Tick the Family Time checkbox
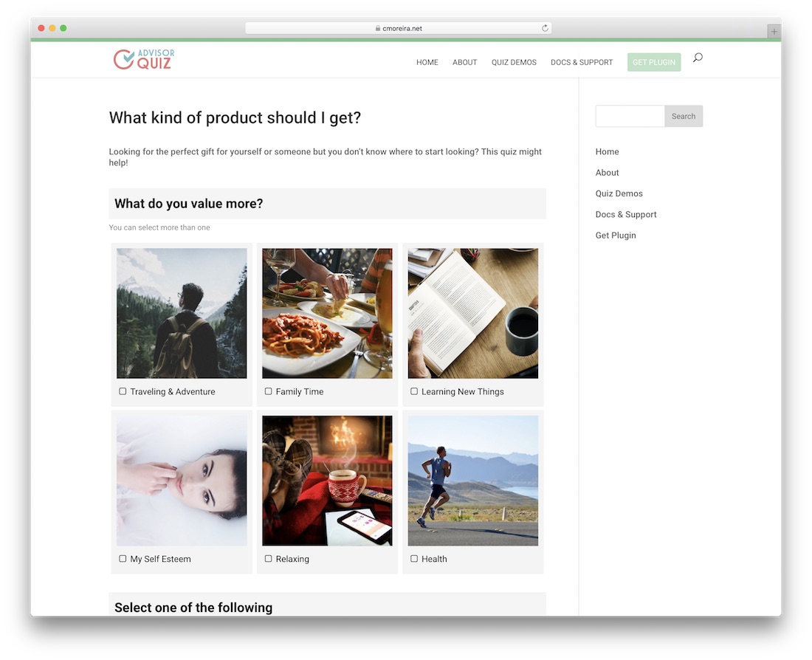This screenshot has width=812, height=660. pyautogui.click(x=268, y=391)
